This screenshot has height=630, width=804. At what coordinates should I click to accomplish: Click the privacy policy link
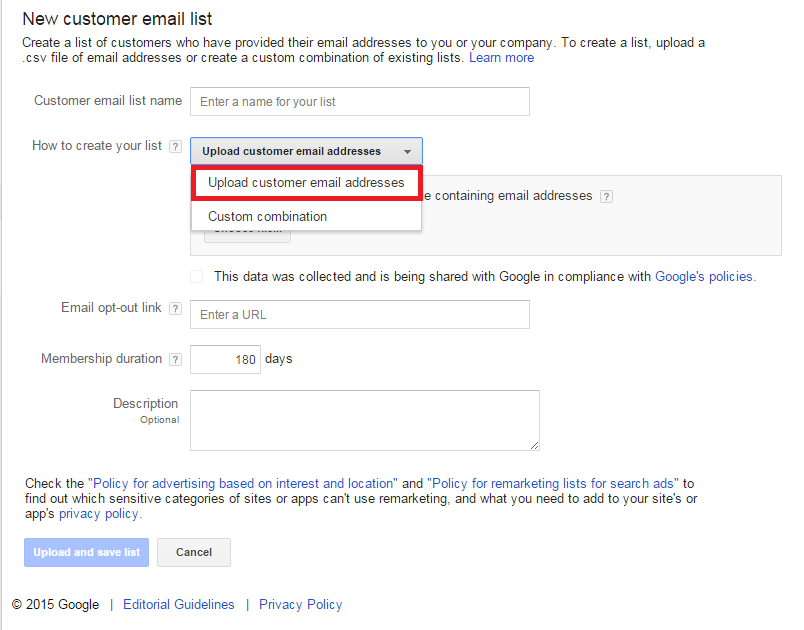[x=98, y=513]
